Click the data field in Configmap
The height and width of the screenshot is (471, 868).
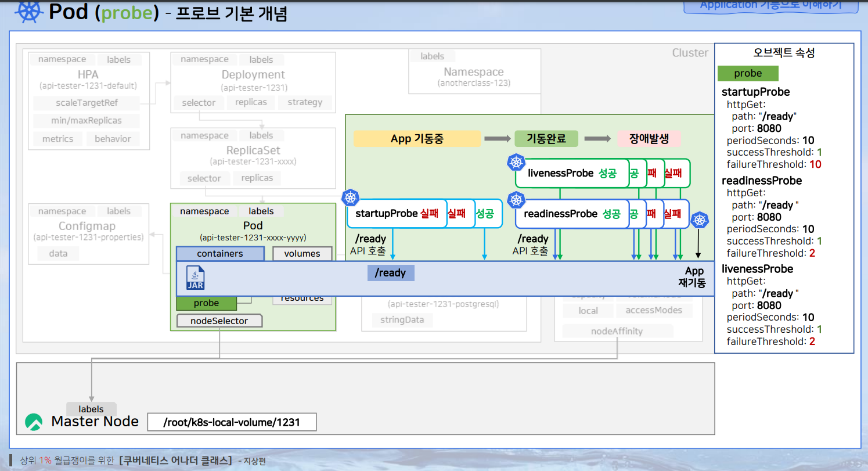coord(58,253)
